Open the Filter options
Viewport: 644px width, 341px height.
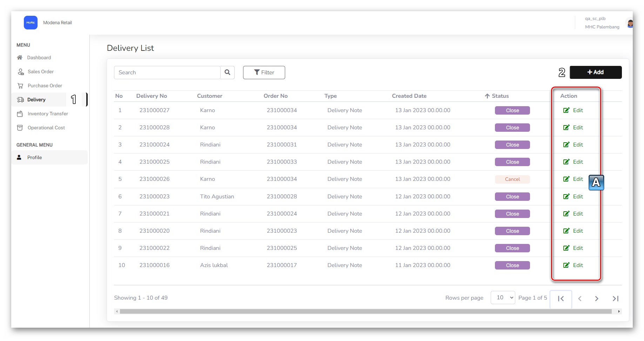264,73
